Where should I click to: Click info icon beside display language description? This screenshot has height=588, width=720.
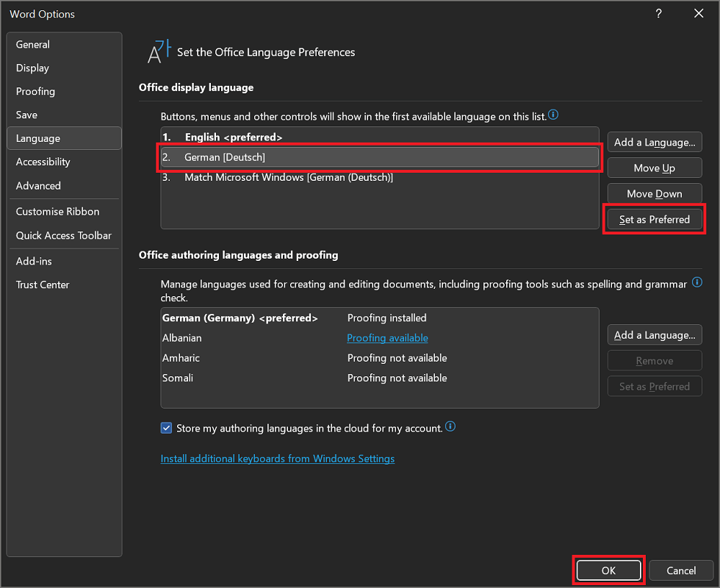tap(553, 115)
